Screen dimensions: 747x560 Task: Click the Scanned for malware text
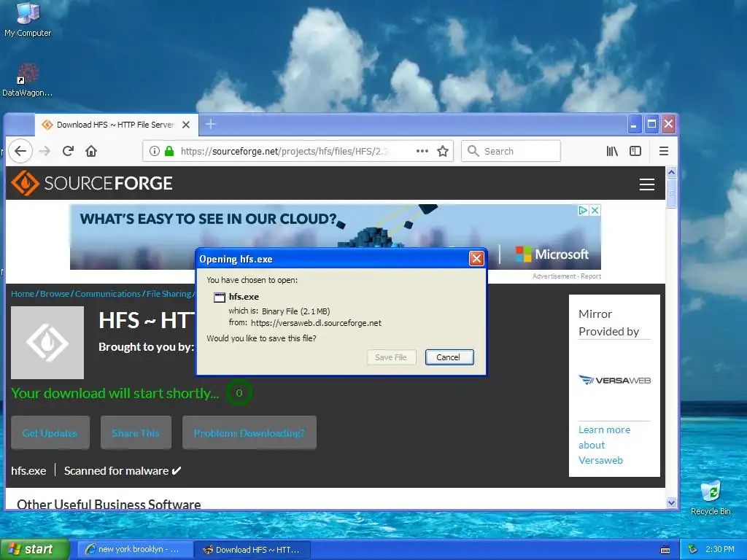(x=123, y=470)
